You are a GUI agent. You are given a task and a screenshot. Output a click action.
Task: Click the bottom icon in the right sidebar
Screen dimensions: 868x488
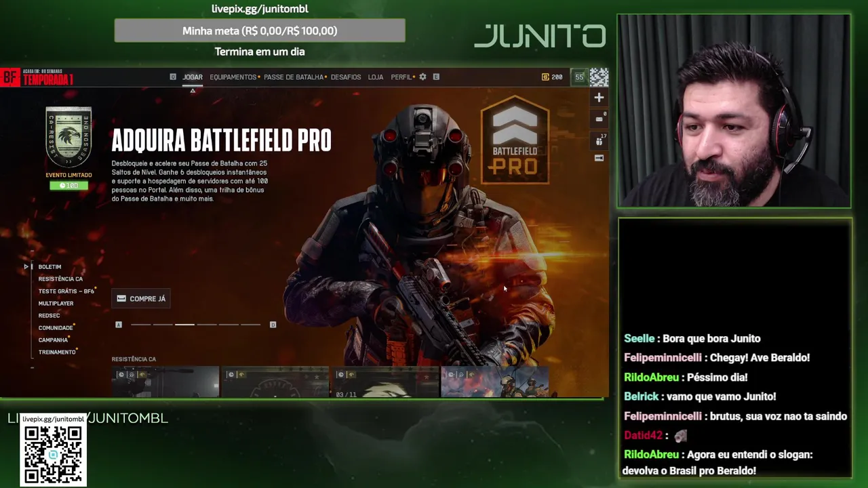[599, 158]
